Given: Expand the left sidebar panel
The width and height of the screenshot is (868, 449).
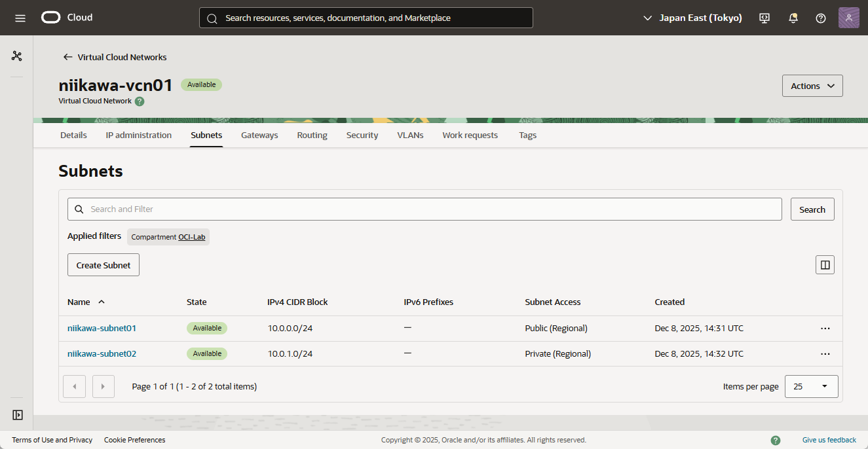Looking at the screenshot, I should tap(17, 415).
